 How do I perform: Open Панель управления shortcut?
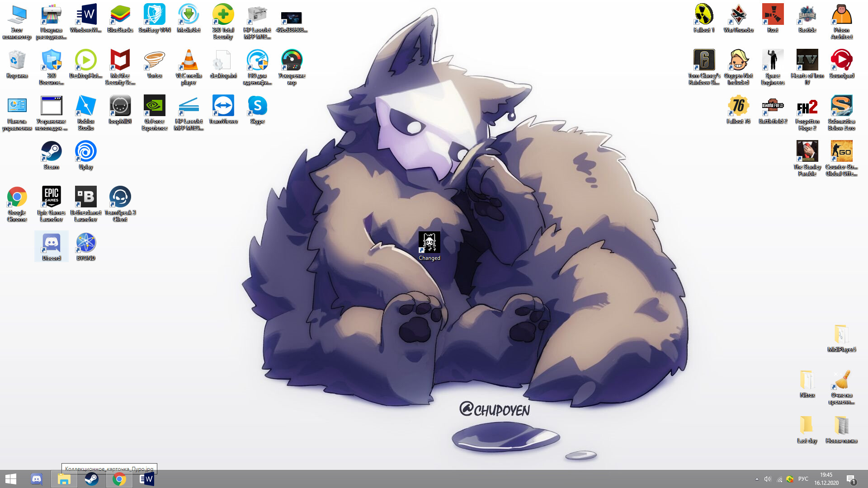17,113
